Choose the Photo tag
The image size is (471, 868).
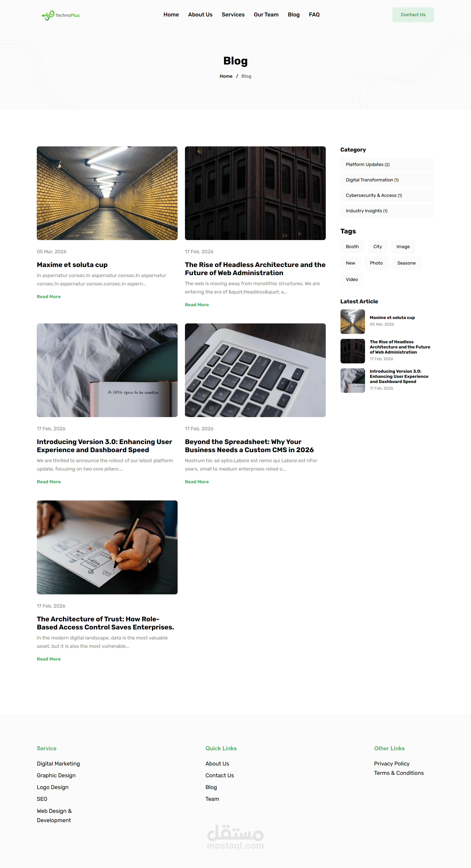[376, 263]
